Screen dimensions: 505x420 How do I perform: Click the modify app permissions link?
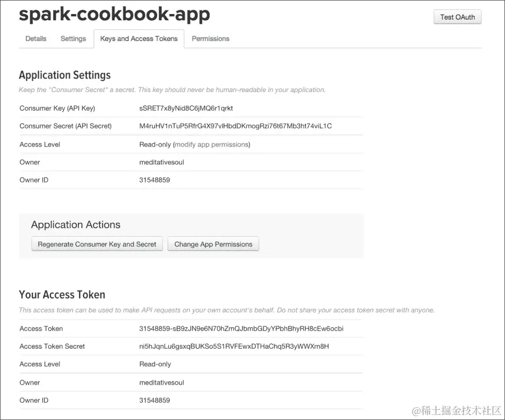[212, 144]
